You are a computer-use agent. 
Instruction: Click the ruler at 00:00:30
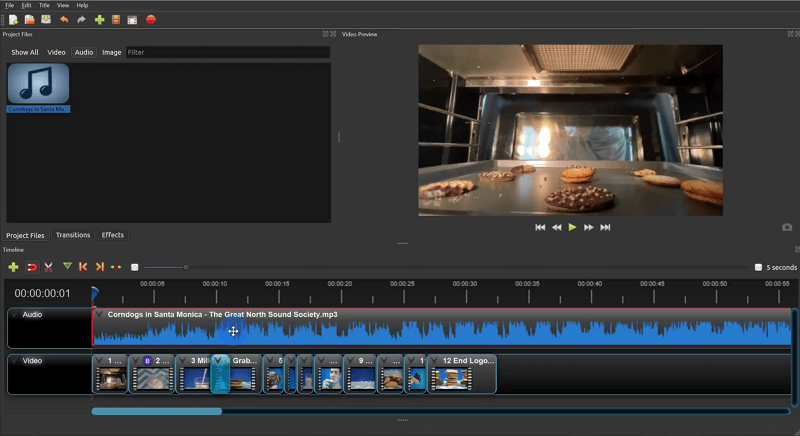464,284
